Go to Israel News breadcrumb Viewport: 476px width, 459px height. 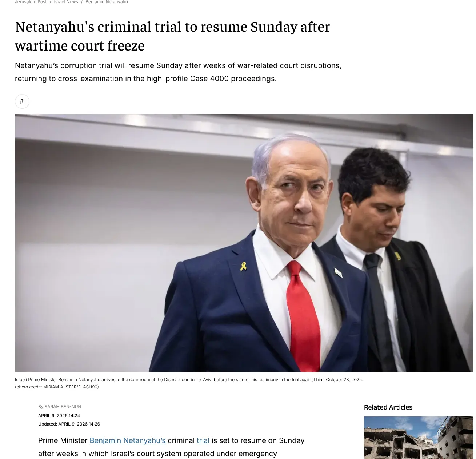(x=66, y=2)
